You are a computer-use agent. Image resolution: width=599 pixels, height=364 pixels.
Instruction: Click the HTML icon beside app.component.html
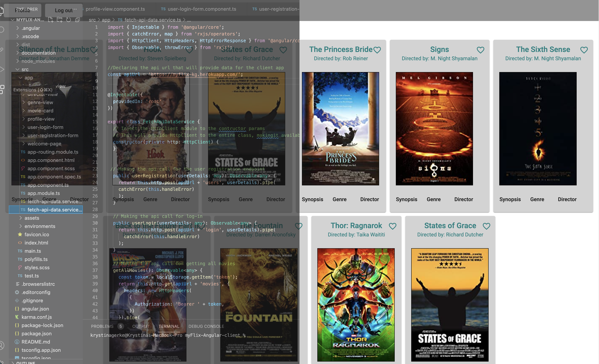23,160
